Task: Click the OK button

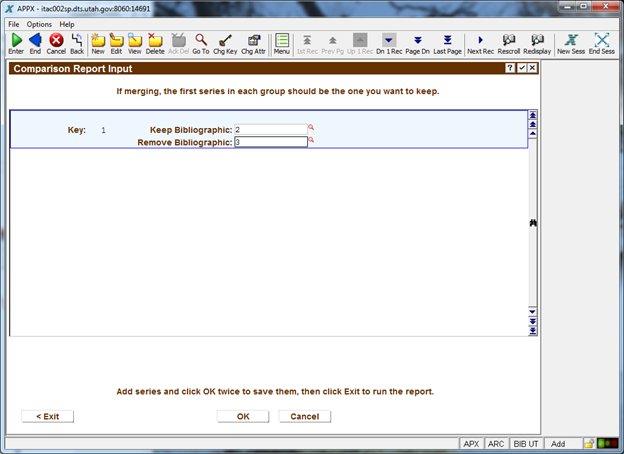Action: [243, 416]
